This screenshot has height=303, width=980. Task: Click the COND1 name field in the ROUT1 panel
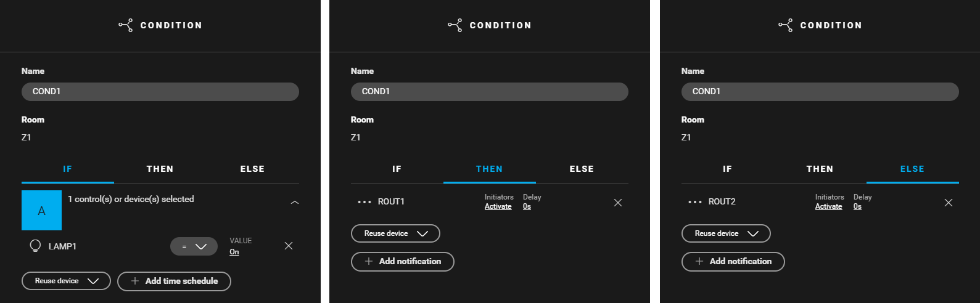pyautogui.click(x=489, y=92)
